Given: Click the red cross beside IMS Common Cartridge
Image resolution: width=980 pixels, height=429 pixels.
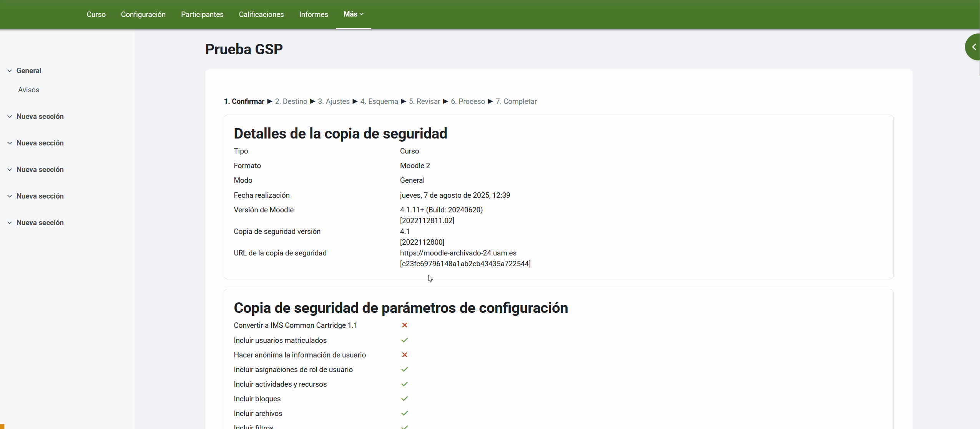Looking at the screenshot, I should (404, 325).
